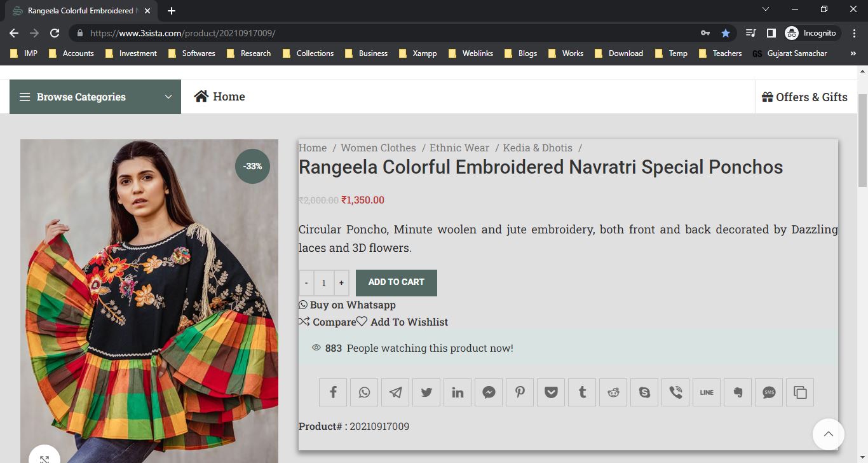Viewport: 868px width, 463px height.
Task: Buy on Whatsapp link
Action: pyautogui.click(x=348, y=305)
